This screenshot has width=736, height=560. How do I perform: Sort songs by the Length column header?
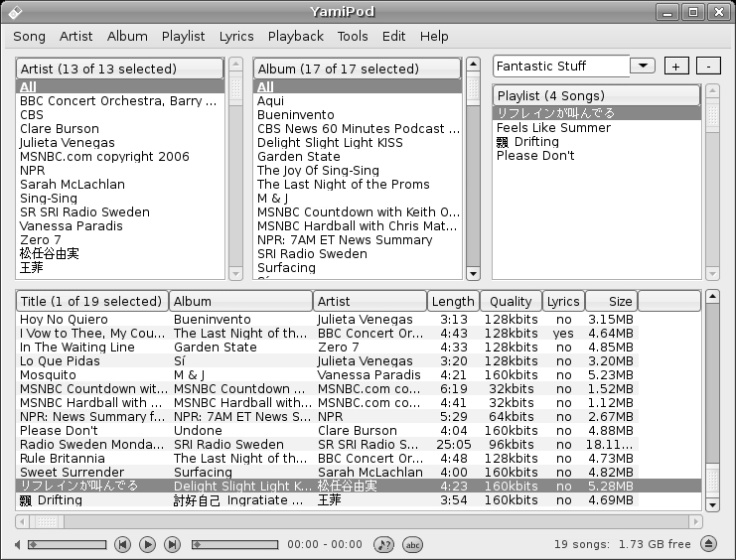(x=453, y=301)
